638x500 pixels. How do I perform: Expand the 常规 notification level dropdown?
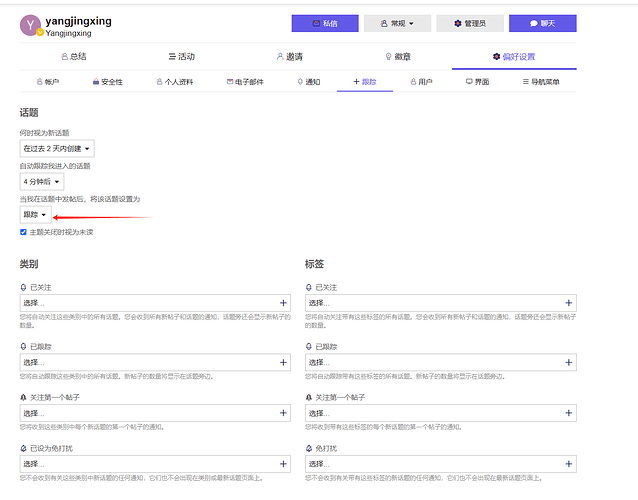[404, 23]
